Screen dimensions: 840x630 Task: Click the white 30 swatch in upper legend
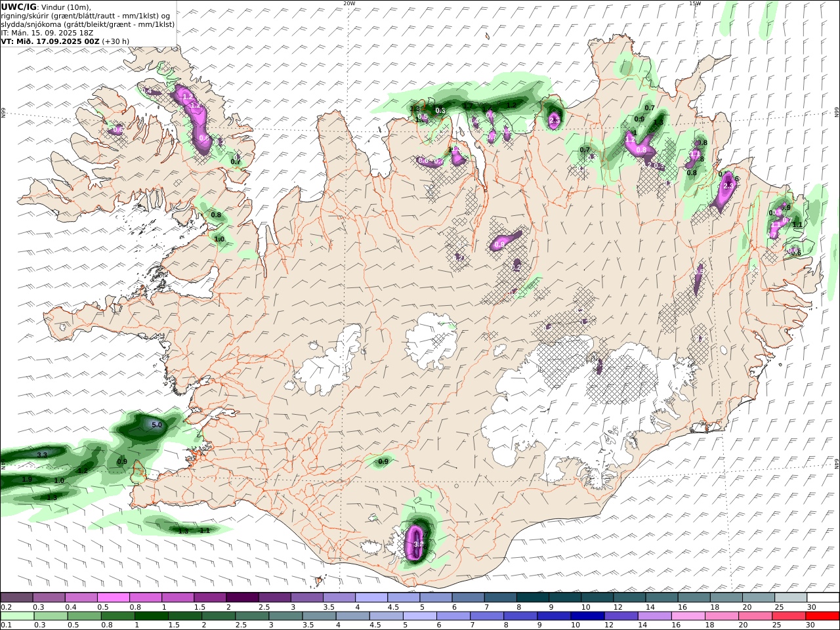822,597
